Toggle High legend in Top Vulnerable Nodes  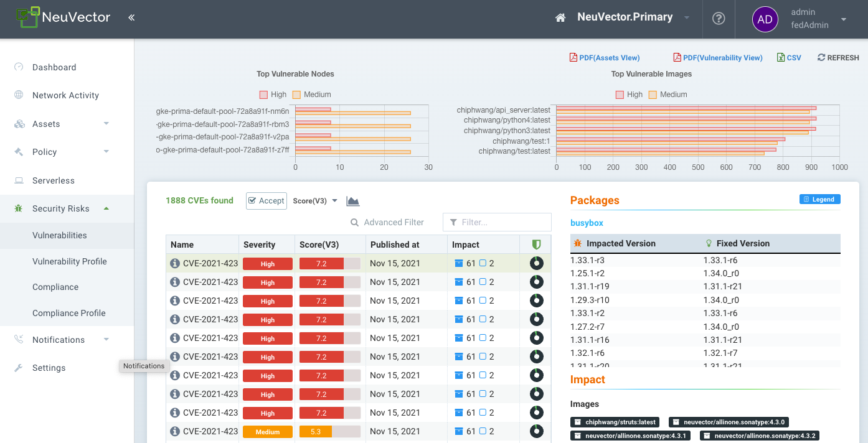click(273, 95)
